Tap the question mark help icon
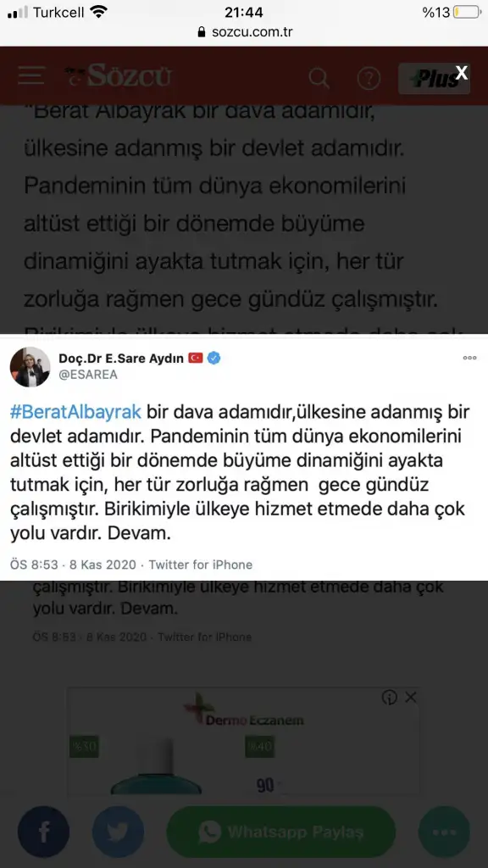The height and width of the screenshot is (868, 488). pyautogui.click(x=369, y=78)
